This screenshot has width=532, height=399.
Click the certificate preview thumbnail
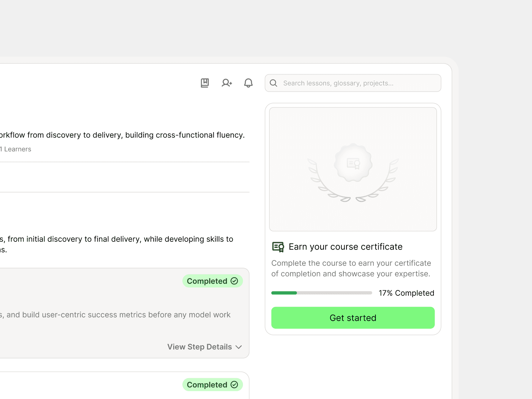pyautogui.click(x=353, y=169)
